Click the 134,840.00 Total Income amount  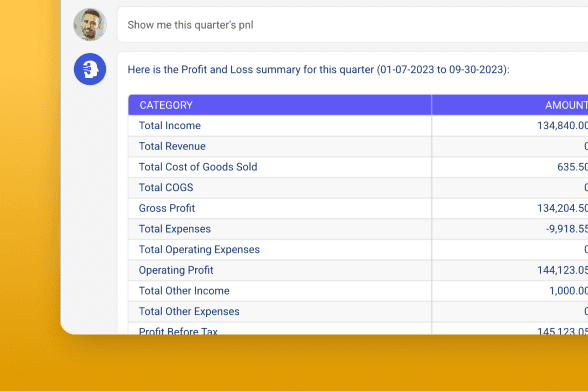point(562,126)
